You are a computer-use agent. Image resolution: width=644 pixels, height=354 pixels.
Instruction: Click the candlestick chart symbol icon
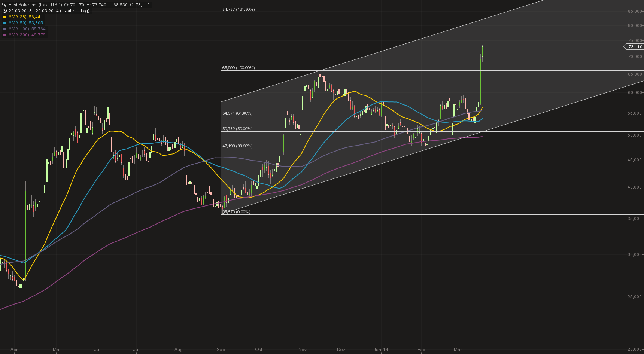click(4, 5)
